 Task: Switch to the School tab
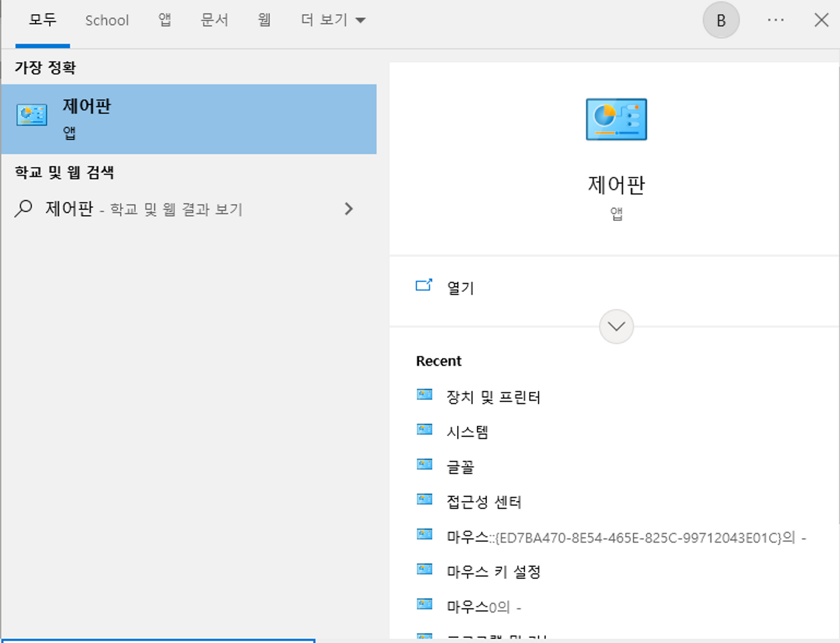coord(107,20)
